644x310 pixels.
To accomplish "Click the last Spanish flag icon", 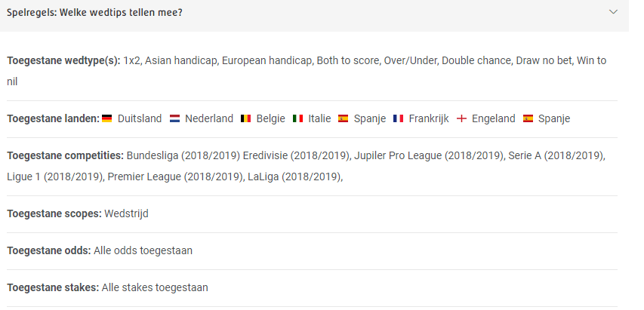I will click(x=528, y=118).
